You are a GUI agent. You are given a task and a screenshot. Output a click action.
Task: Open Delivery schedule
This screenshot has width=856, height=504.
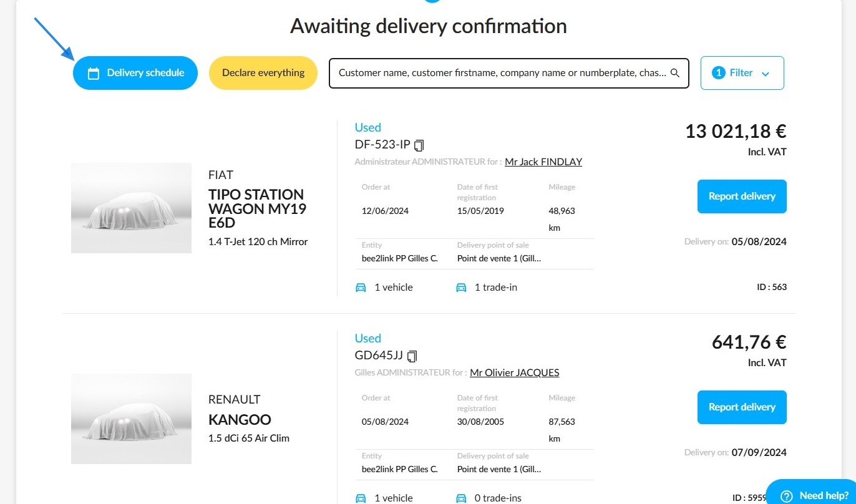click(135, 73)
